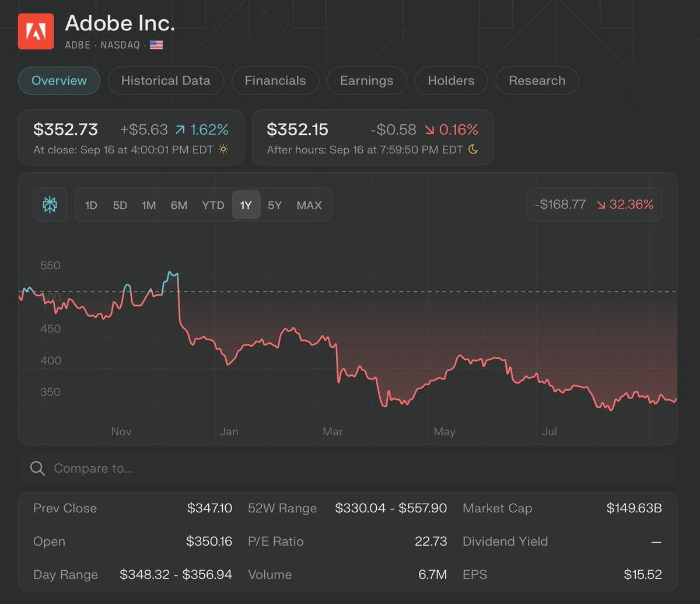
Task: Open the Research tab
Action: point(537,81)
